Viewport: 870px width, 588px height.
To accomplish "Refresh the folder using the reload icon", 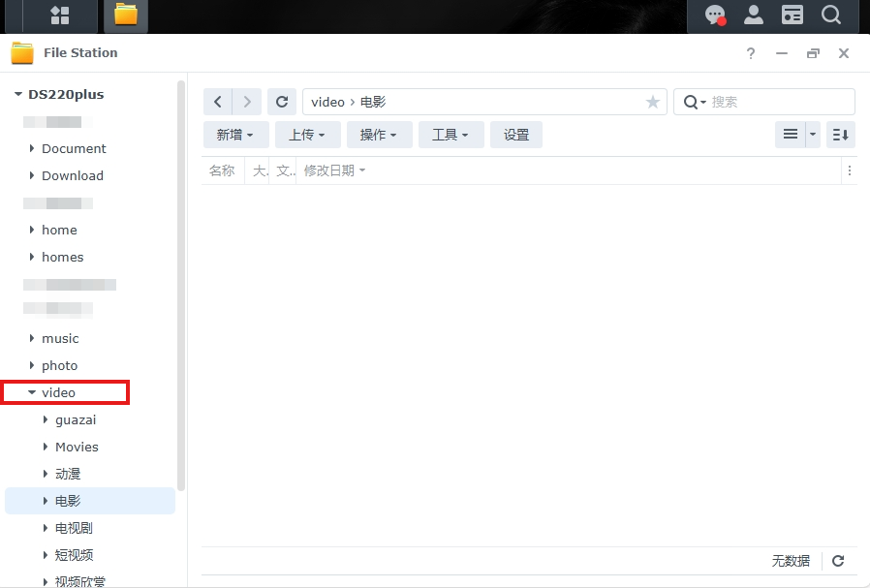I will 281,102.
